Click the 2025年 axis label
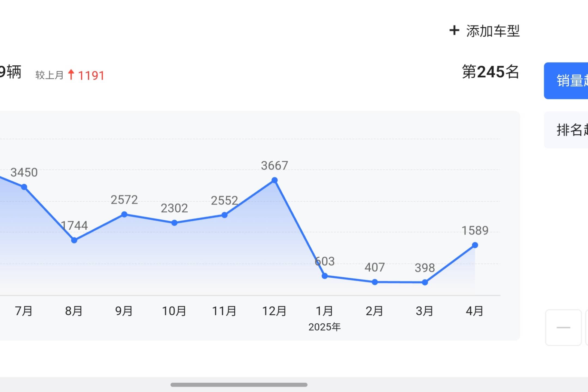This screenshot has height=392, width=588. [x=325, y=327]
